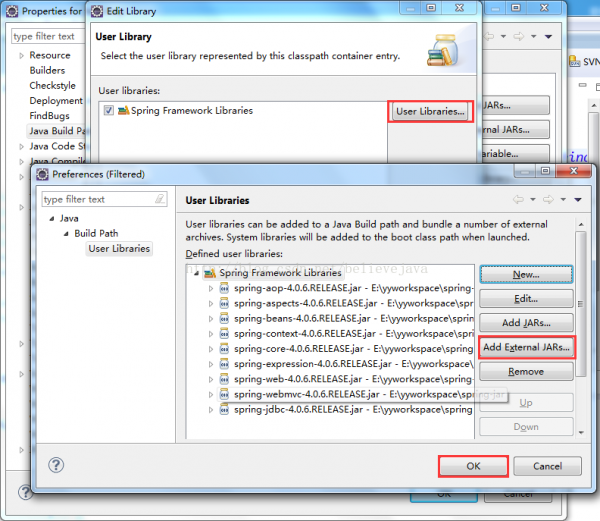Expand the spring-beans-4.0.6.RELEASE.jar entry
Image resolution: width=600 pixels, height=521 pixels.
pos(211,319)
